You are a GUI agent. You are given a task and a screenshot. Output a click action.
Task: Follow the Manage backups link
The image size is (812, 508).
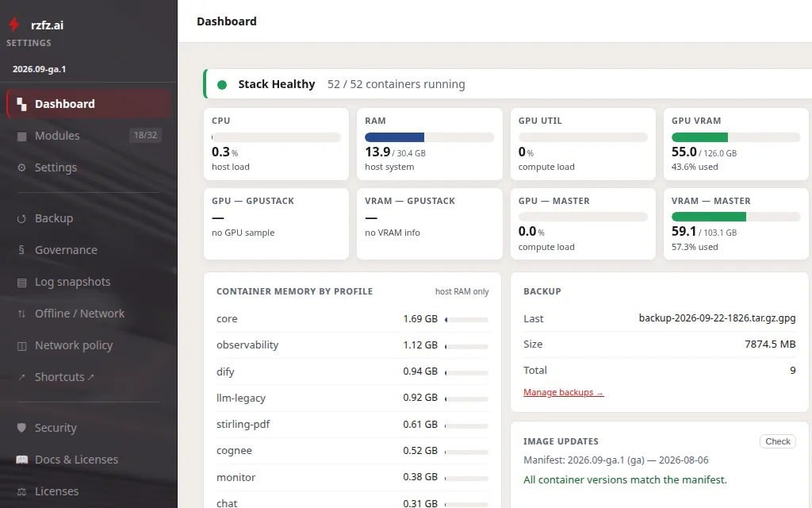pyautogui.click(x=564, y=392)
